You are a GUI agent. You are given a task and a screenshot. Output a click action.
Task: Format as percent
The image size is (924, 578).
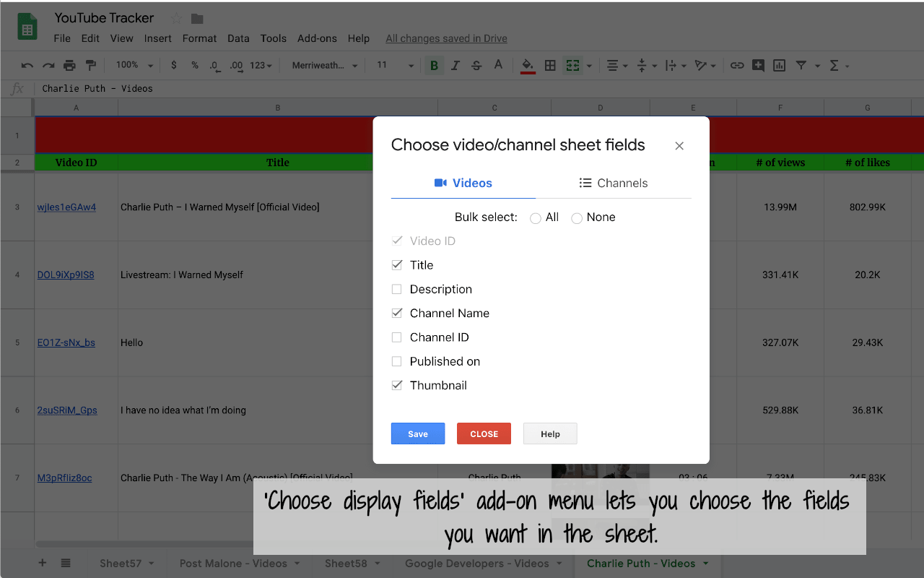pyautogui.click(x=195, y=65)
